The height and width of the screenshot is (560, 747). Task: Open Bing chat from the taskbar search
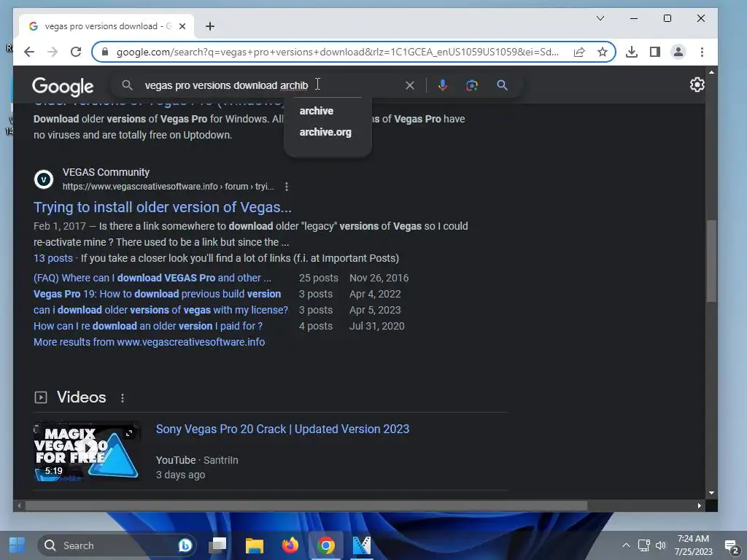coord(185,545)
